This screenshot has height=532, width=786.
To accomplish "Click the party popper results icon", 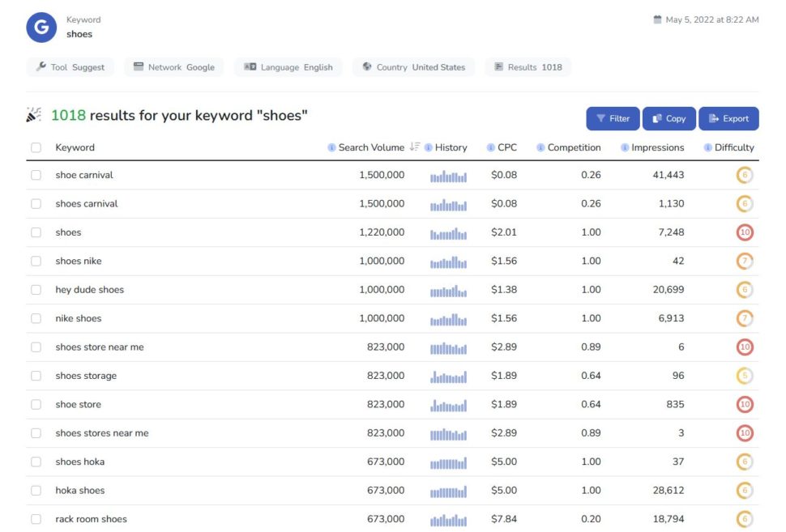I will point(33,115).
